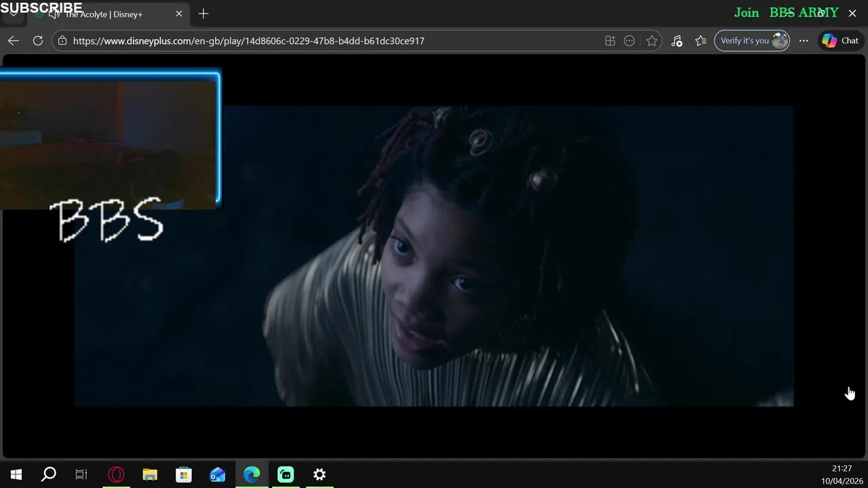View site information padlock icon

62,41
